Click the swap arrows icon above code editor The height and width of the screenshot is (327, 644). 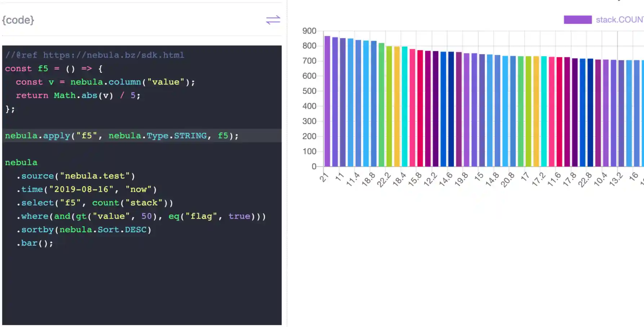pos(273,20)
